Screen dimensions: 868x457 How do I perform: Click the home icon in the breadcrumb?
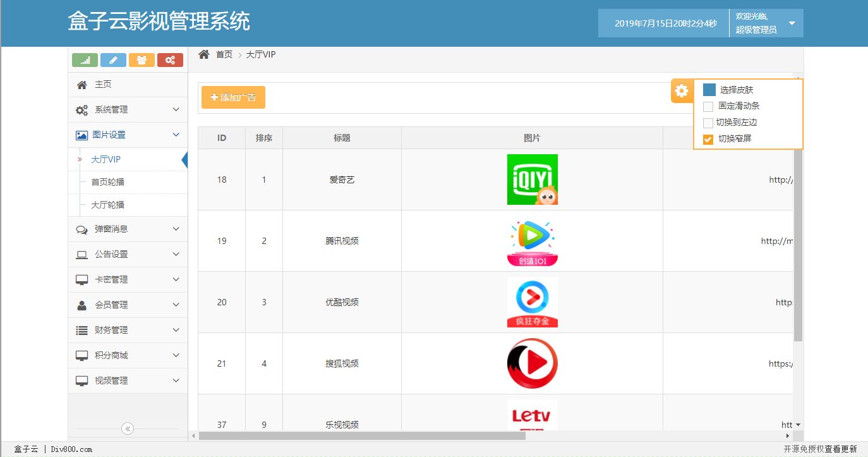tap(203, 54)
